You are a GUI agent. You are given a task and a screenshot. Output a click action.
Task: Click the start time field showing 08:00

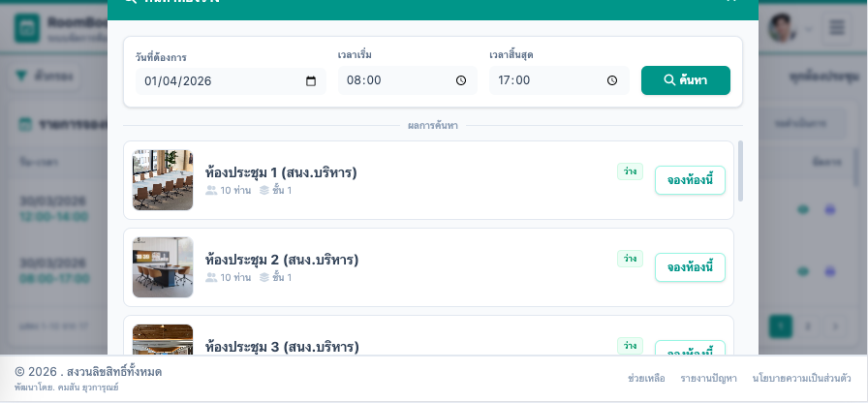[x=408, y=80]
